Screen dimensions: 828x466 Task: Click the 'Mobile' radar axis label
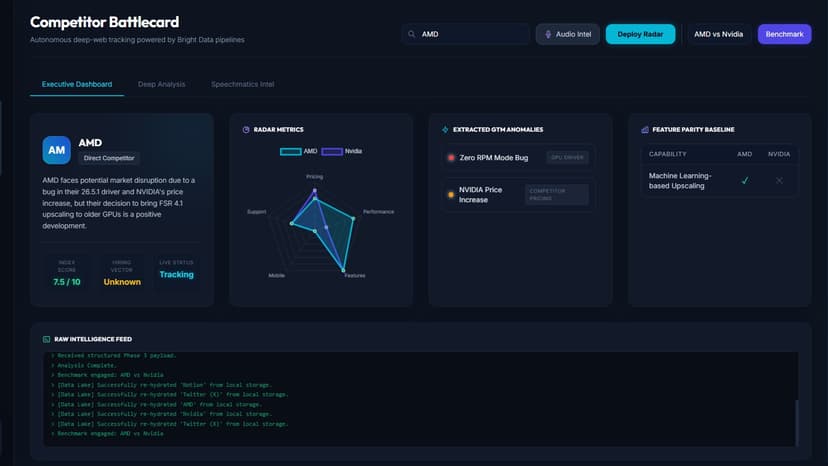coord(277,276)
